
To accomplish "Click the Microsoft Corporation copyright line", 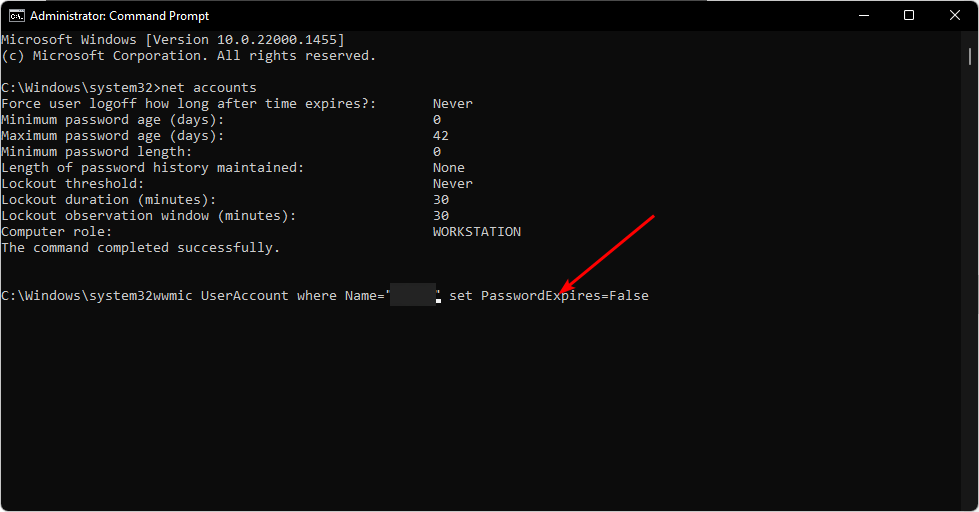I will pyautogui.click(x=189, y=56).
